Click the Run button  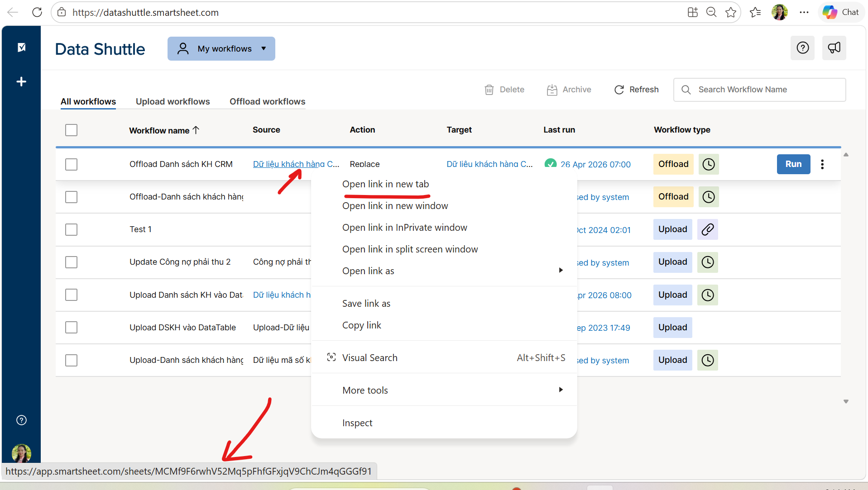[793, 164]
